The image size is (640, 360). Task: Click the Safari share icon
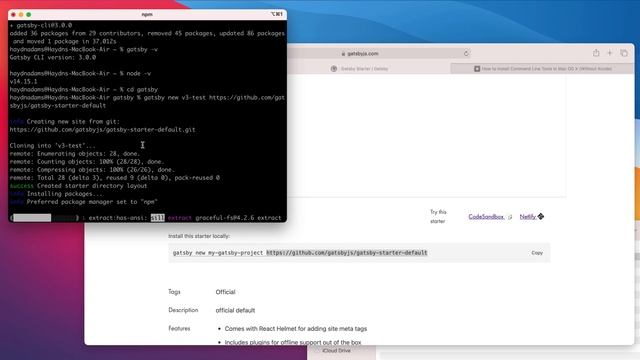pyautogui.click(x=596, y=53)
